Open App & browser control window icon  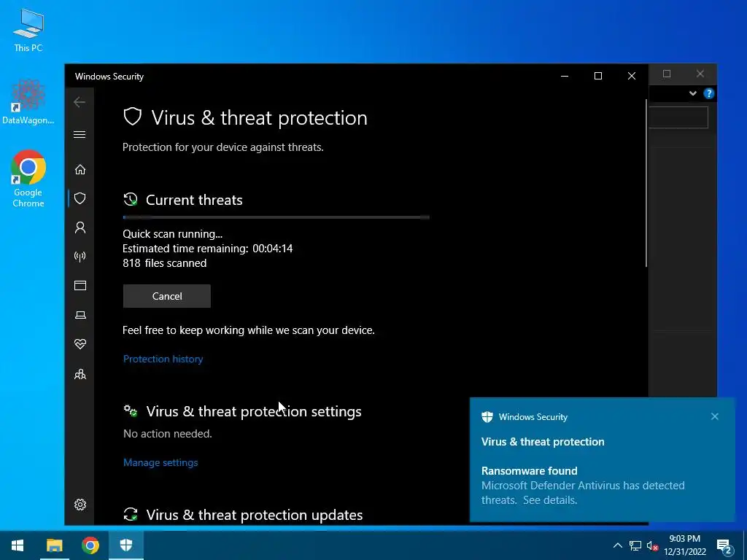click(80, 286)
